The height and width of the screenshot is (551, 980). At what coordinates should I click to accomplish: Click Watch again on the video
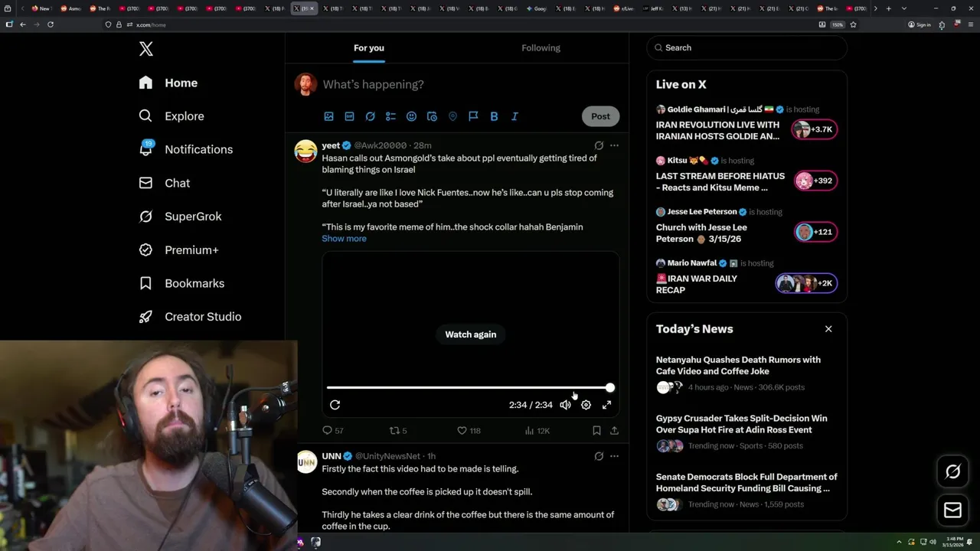coord(471,334)
